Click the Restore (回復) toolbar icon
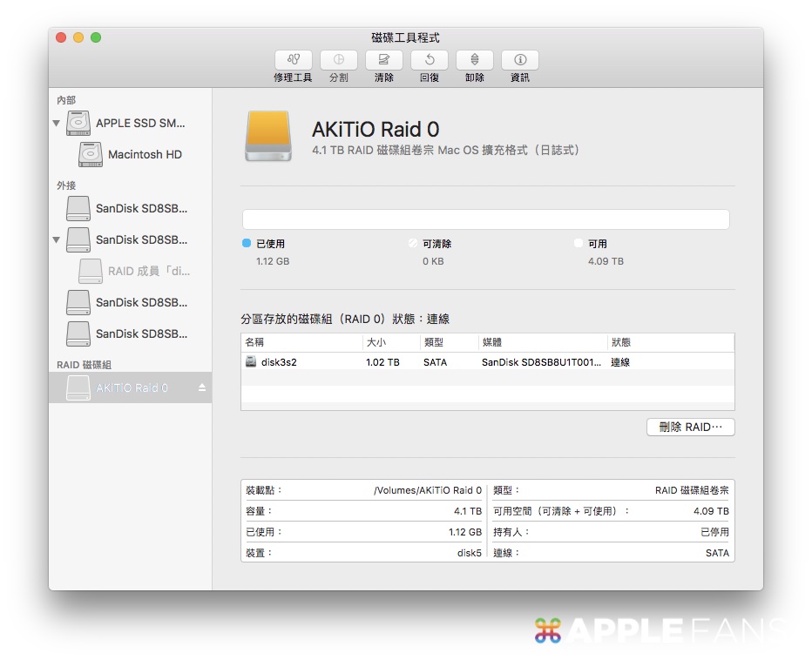This screenshot has height=660, width=812. click(430, 60)
